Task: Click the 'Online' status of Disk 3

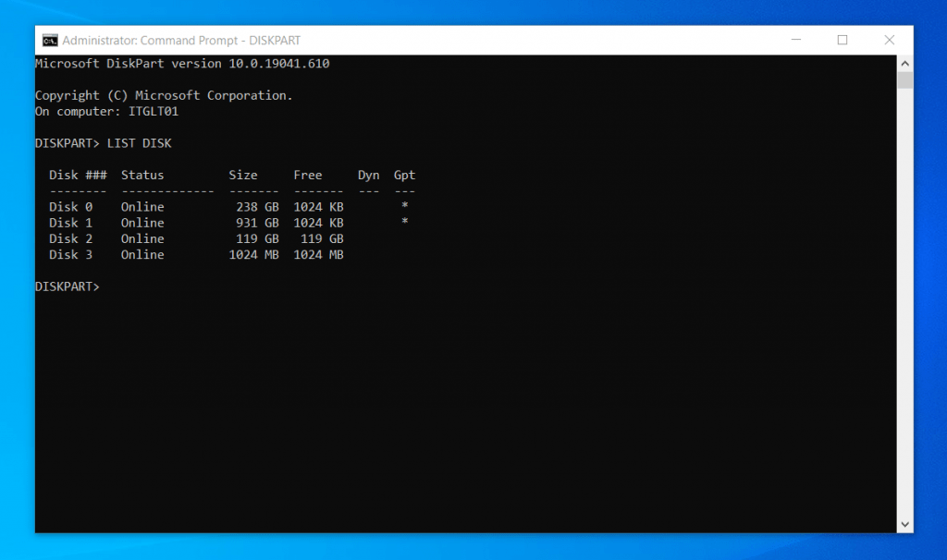Action: click(x=142, y=255)
